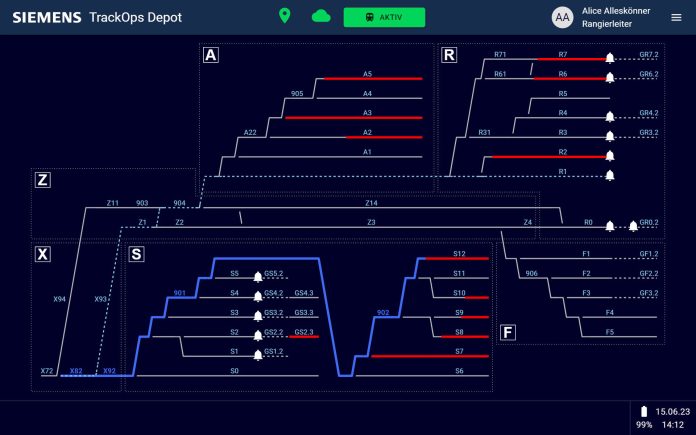This screenshot has height=435, width=696.
Task: Click blue switch label 902
Action: 383,312
